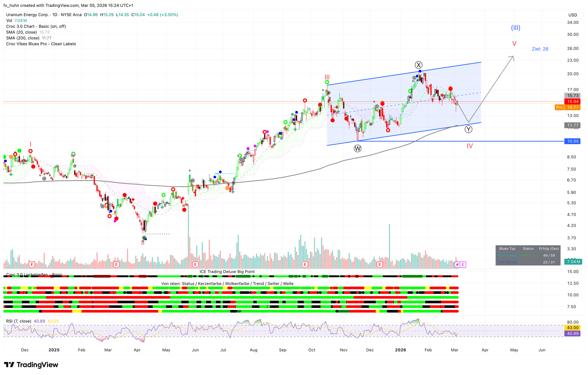Click the red earnings E marker near June 2025
The width and height of the screenshot is (588, 375).
pos(195,264)
